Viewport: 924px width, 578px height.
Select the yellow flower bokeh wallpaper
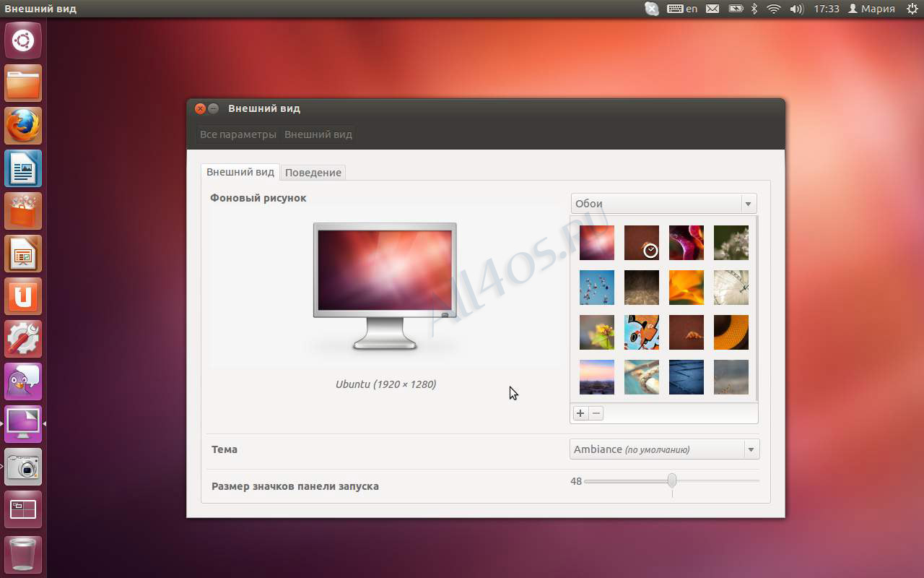597,332
